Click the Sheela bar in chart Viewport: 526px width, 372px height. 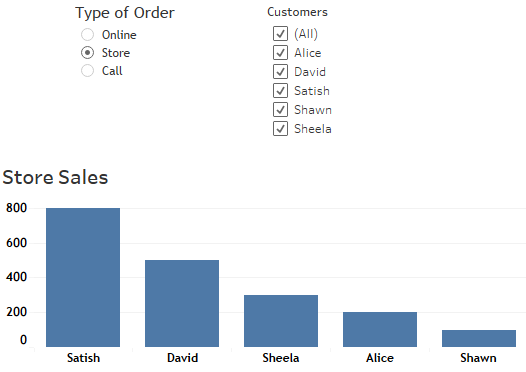point(281,321)
